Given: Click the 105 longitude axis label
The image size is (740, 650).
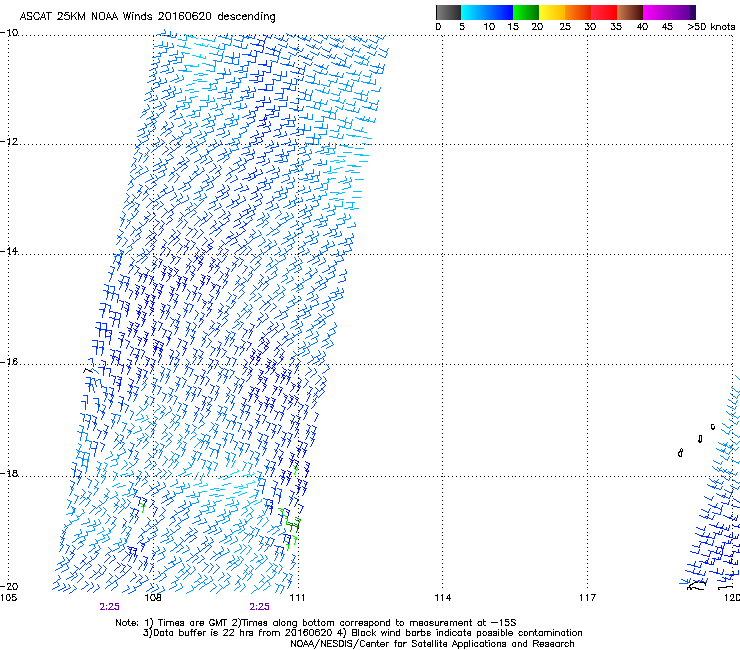Looking at the screenshot, I should [8, 598].
